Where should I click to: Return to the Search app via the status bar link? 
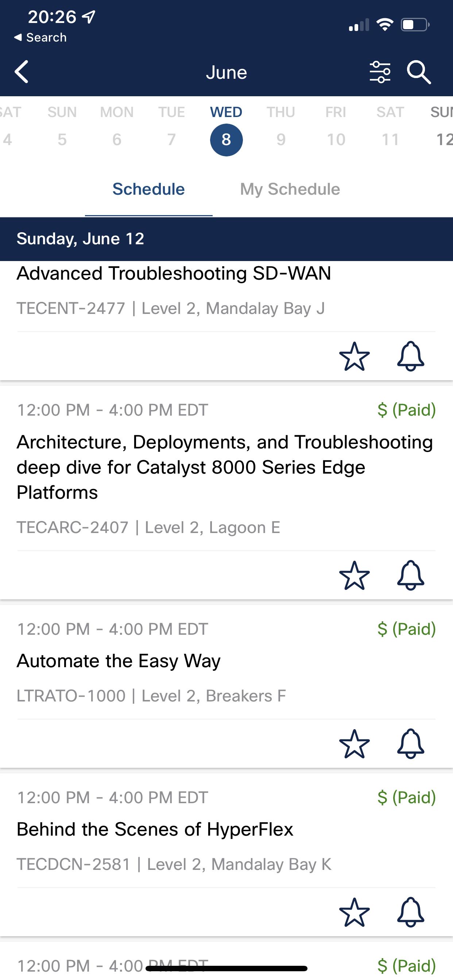click(40, 38)
